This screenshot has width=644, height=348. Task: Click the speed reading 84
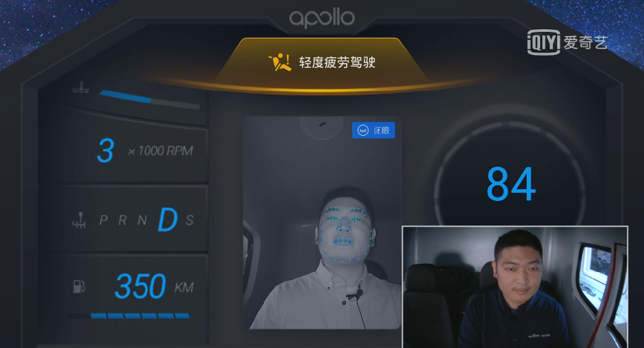tap(511, 184)
